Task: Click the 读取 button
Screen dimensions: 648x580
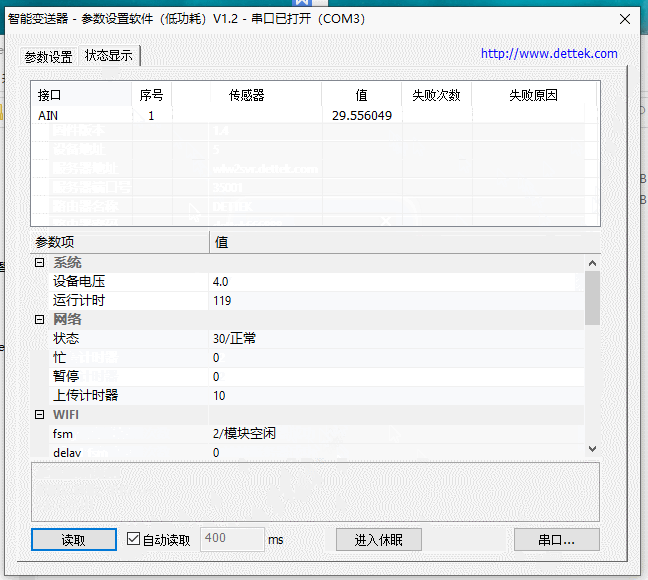Action: (x=73, y=540)
